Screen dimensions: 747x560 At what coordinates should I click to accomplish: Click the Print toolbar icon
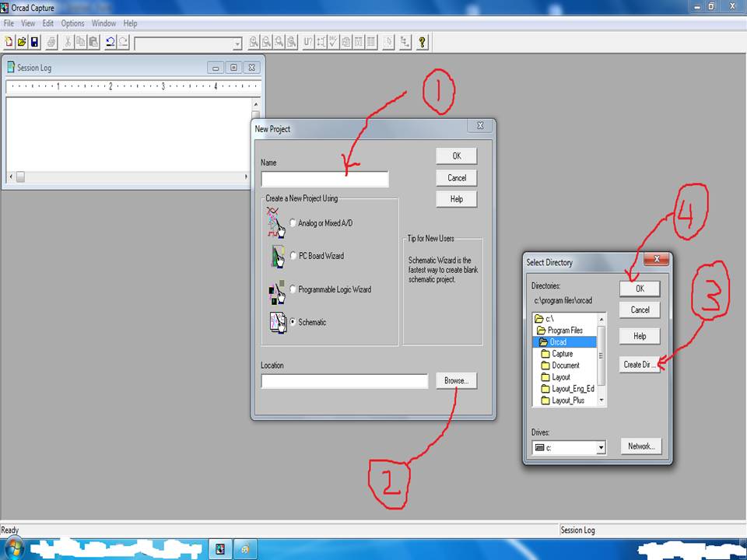51,42
